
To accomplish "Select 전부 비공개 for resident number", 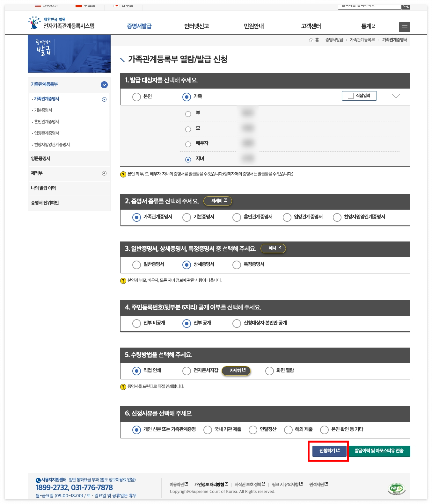I will 136,323.
